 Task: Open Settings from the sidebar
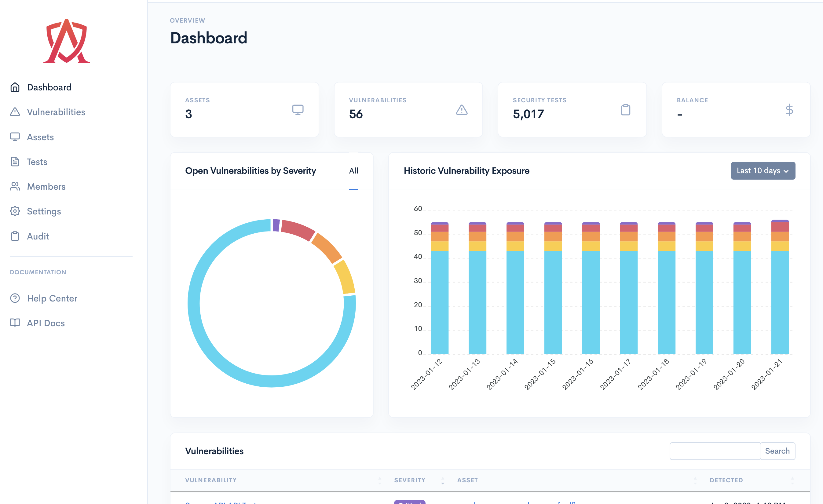pyautogui.click(x=44, y=211)
